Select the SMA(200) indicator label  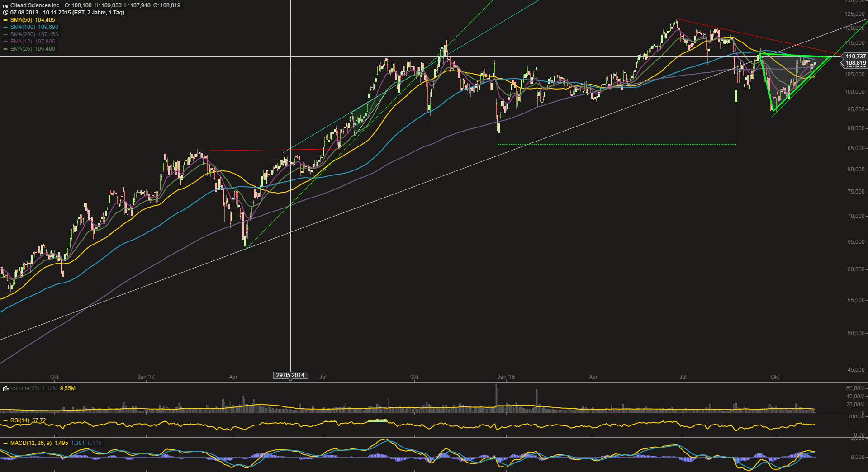coord(23,34)
